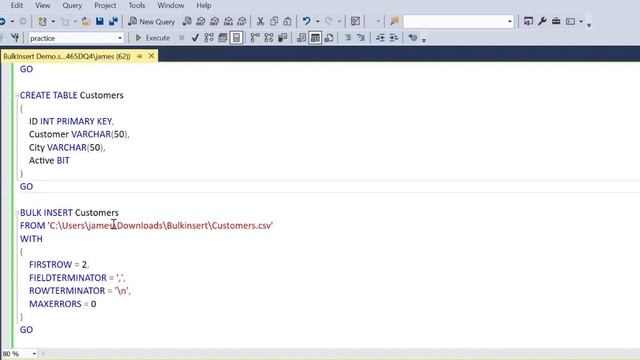The height and width of the screenshot is (360, 640).
Task: Click the New Query button
Action: click(151, 21)
